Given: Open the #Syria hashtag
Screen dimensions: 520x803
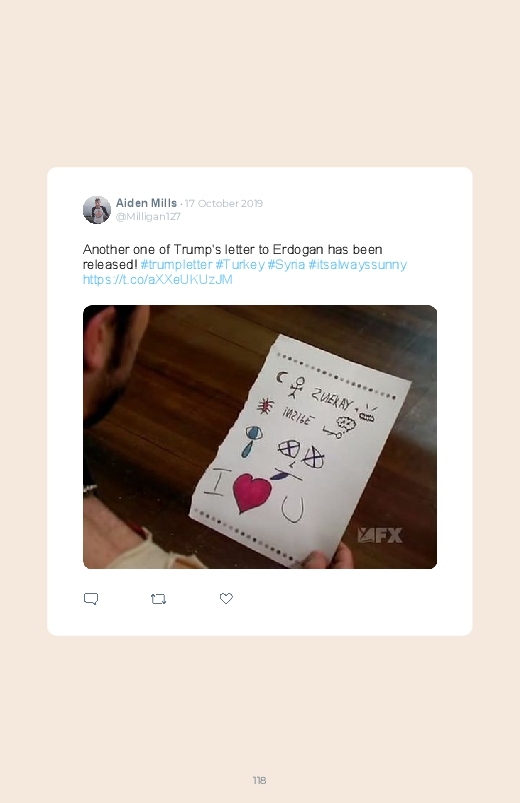Looking at the screenshot, I should click(x=286, y=265).
